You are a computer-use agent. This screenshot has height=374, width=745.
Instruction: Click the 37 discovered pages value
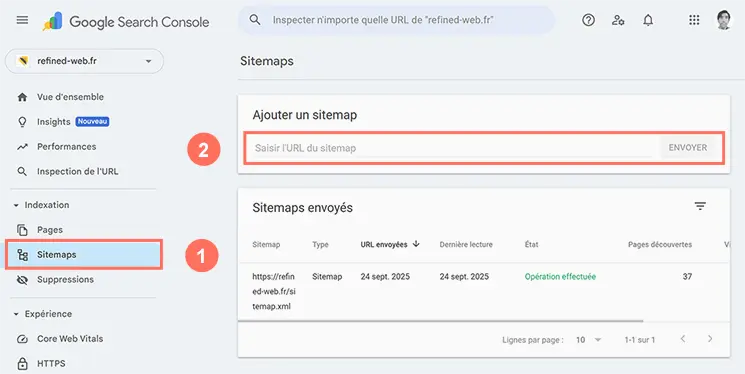click(x=687, y=277)
